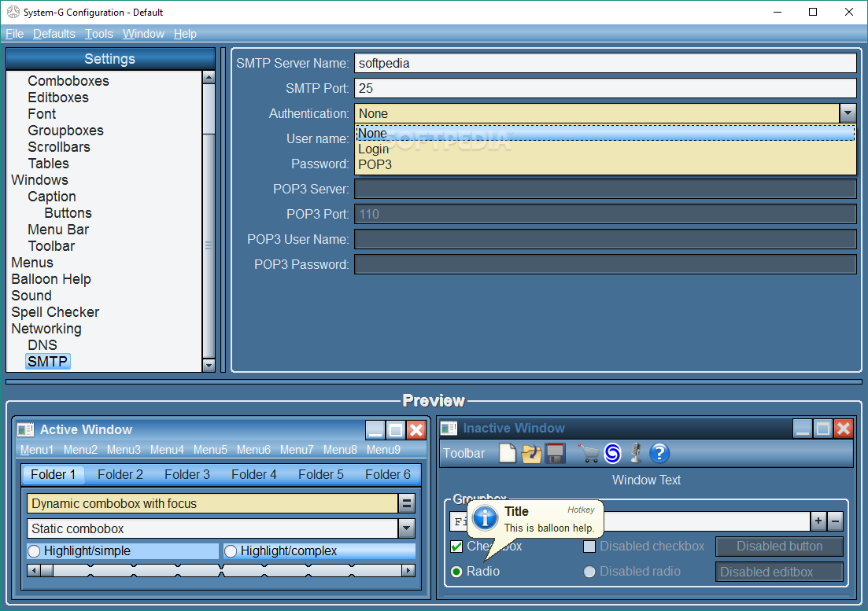The height and width of the screenshot is (611, 868).
Task: Maximize the Inactive Window preview
Action: click(823, 428)
